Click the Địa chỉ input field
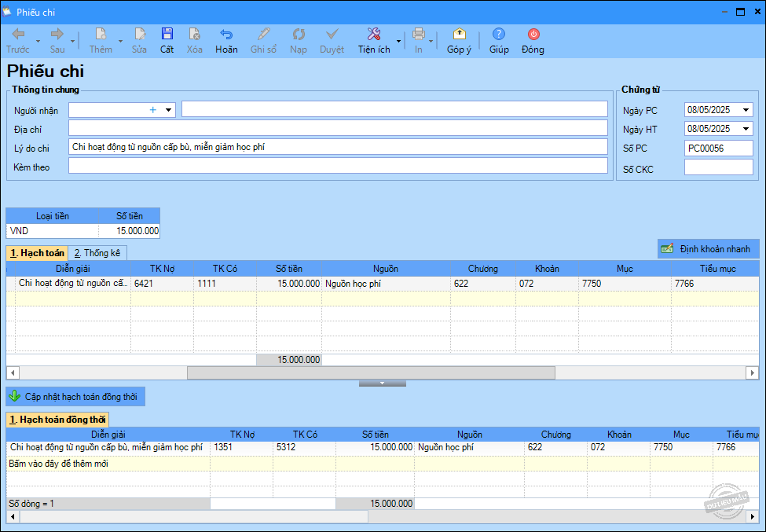 coord(338,128)
